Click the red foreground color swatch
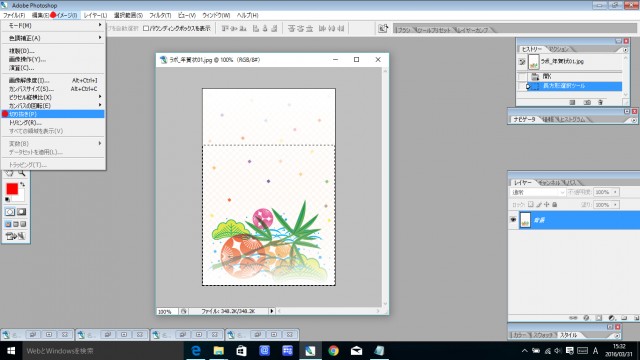Viewport: 640px width, 360px height. point(12,189)
